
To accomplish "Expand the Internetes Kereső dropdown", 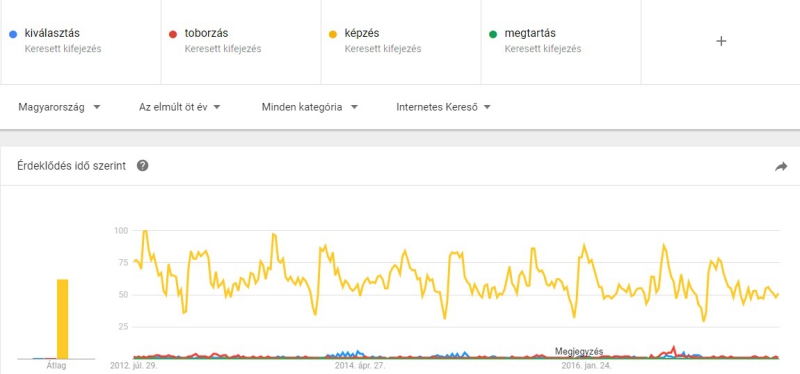I will tap(443, 108).
